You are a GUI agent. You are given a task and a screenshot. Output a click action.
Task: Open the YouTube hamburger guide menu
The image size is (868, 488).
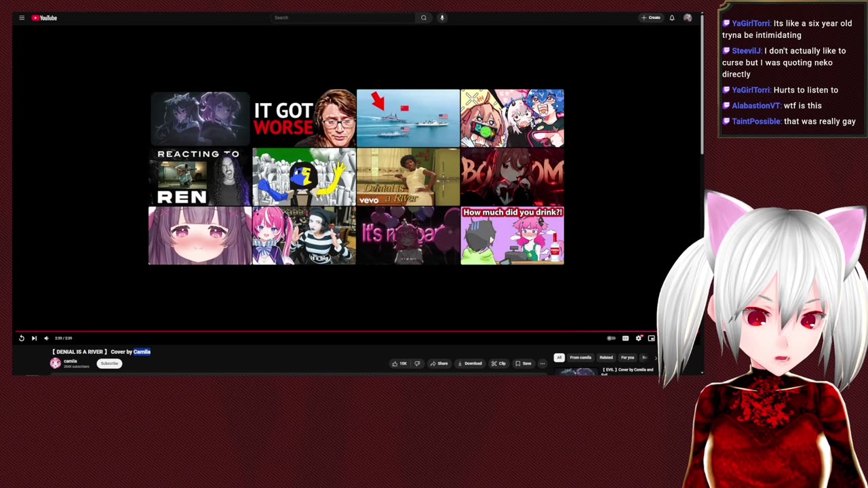(22, 18)
